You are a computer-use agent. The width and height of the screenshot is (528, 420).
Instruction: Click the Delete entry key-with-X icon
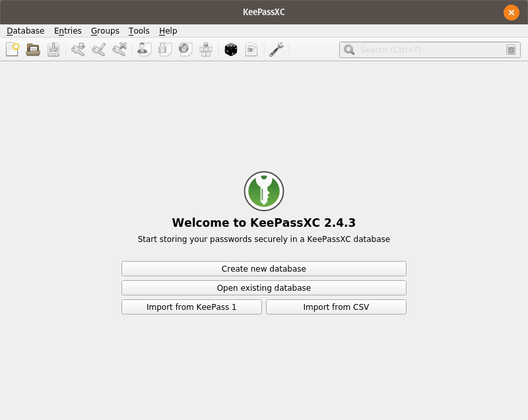(x=119, y=49)
